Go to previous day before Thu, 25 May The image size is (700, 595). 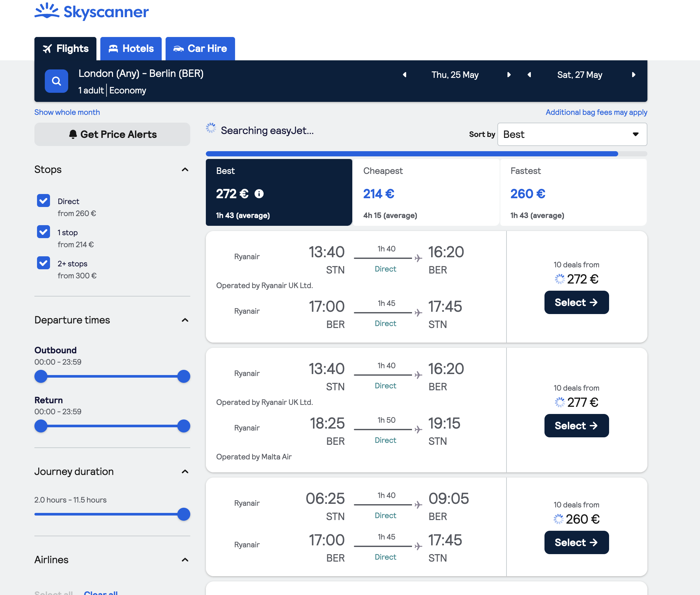pos(404,75)
